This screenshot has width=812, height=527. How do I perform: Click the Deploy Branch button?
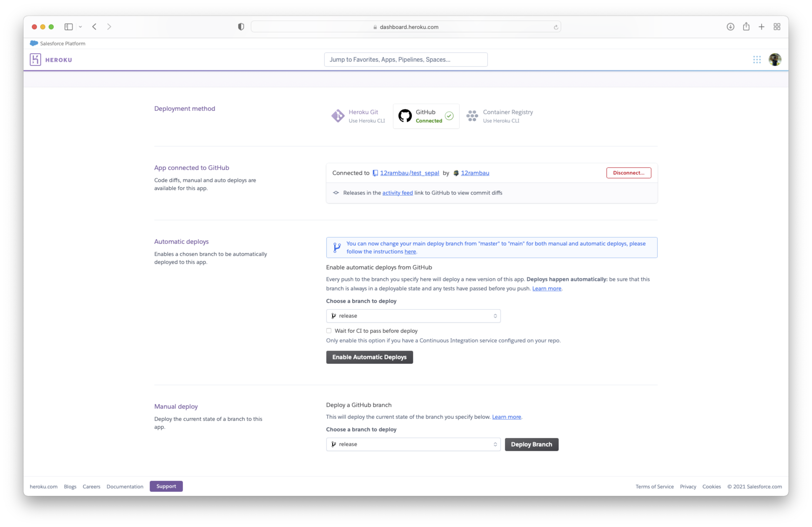(531, 444)
